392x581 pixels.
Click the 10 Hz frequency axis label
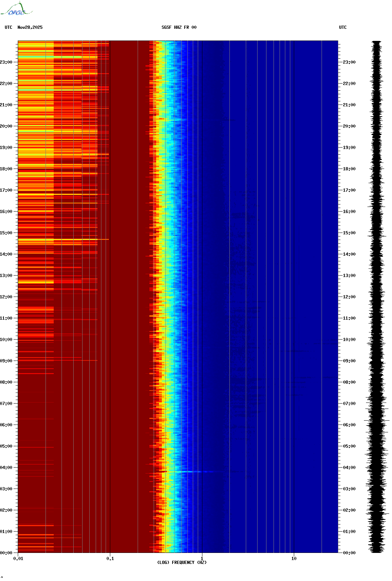[x=294, y=559]
